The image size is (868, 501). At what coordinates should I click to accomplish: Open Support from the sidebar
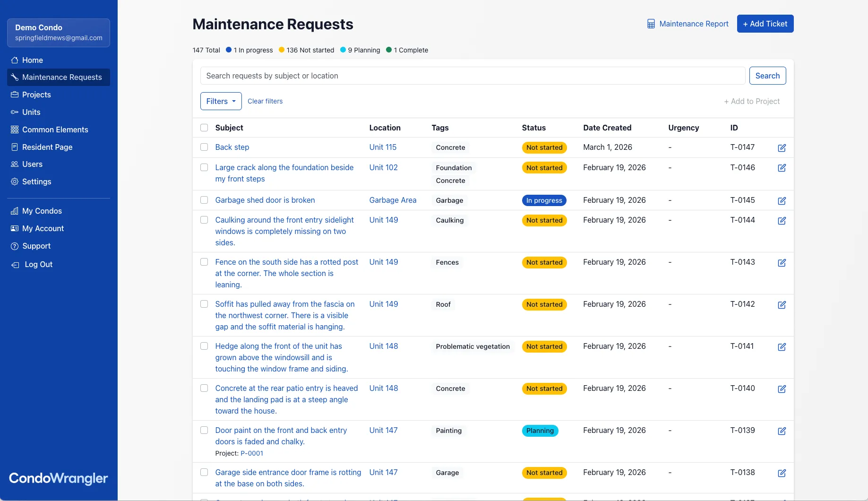(59, 246)
